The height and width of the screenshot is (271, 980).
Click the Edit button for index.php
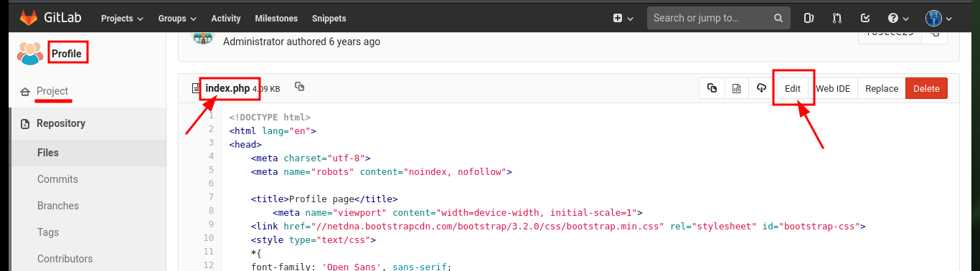pos(792,88)
